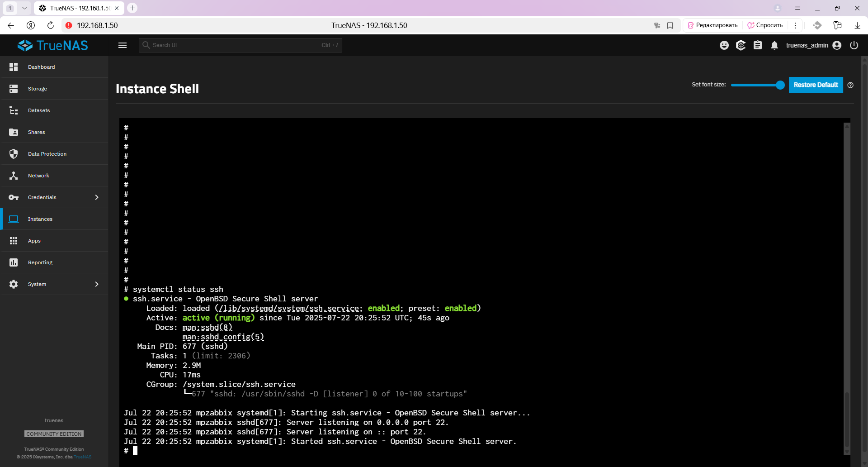Image resolution: width=868 pixels, height=467 pixels.
Task: Click the man:sshd_config(5) docs text
Action: [x=223, y=337]
